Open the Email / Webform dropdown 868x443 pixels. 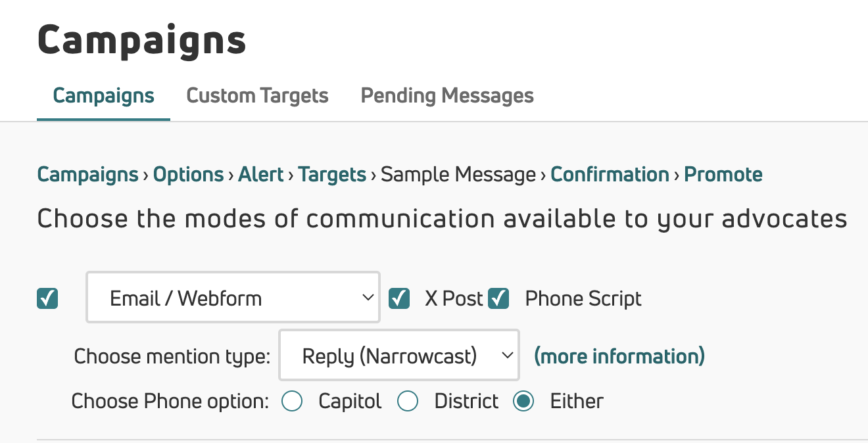coord(233,298)
